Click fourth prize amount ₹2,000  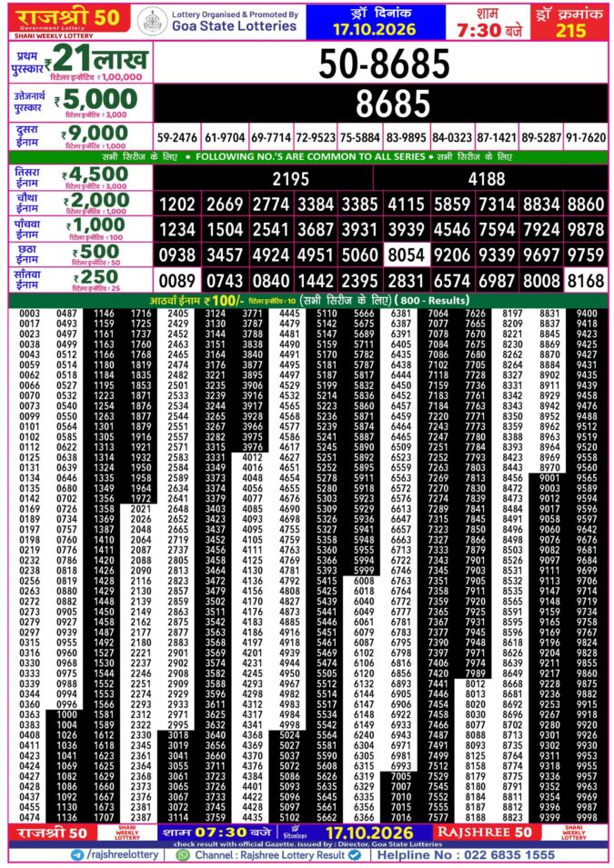96,200
